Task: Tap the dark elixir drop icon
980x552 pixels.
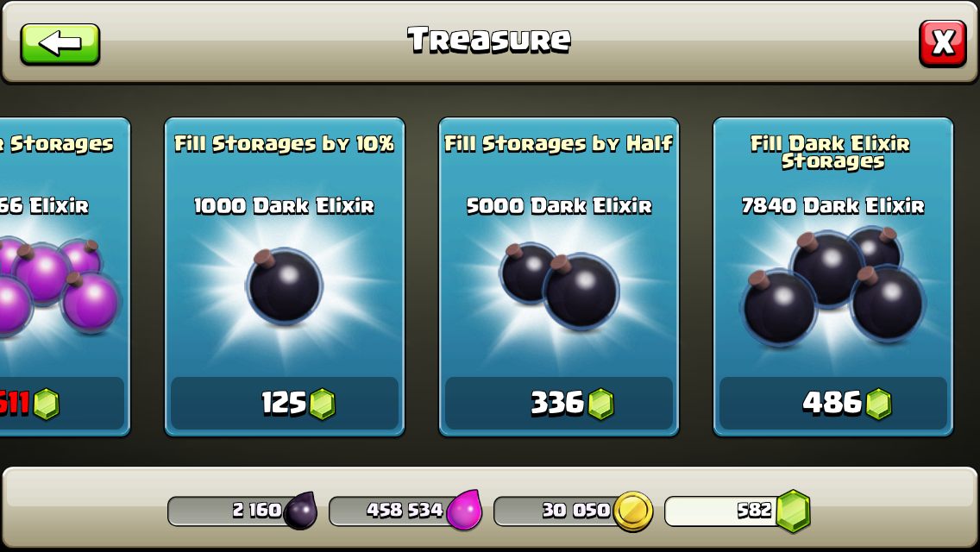Action: (x=300, y=511)
